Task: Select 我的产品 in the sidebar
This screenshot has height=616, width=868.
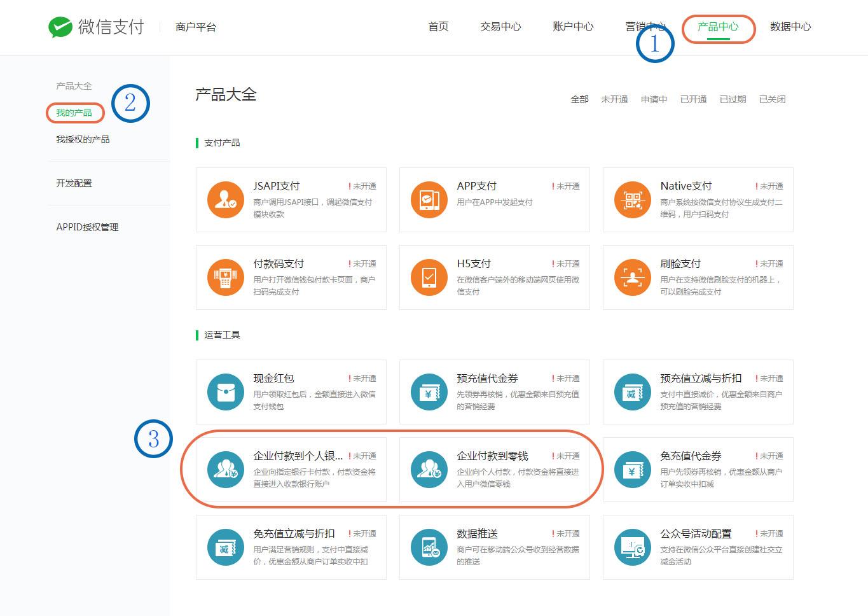Action: tap(74, 113)
